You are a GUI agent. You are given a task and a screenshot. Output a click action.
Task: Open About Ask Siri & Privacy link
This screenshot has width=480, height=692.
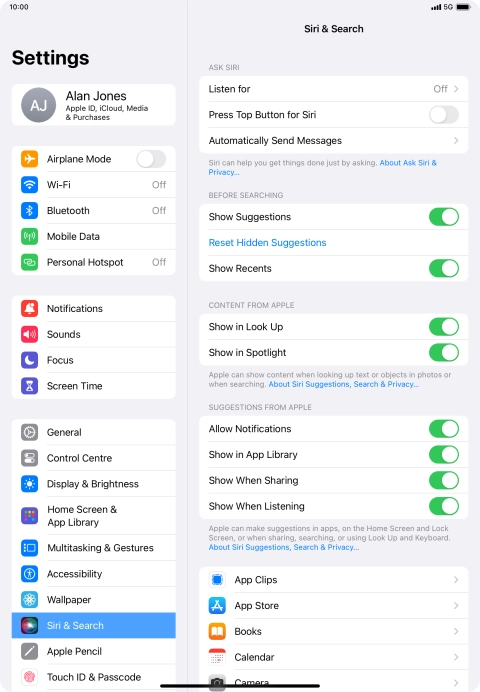pos(322,167)
